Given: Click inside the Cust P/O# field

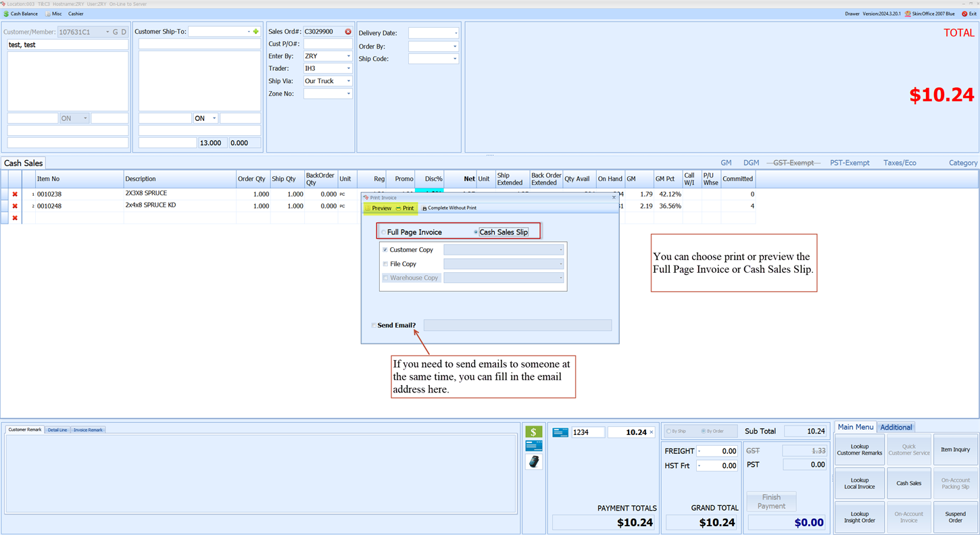Looking at the screenshot, I should point(328,43).
